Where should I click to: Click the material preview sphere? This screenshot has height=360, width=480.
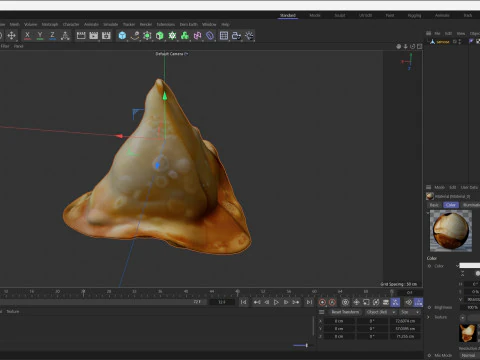(x=451, y=231)
